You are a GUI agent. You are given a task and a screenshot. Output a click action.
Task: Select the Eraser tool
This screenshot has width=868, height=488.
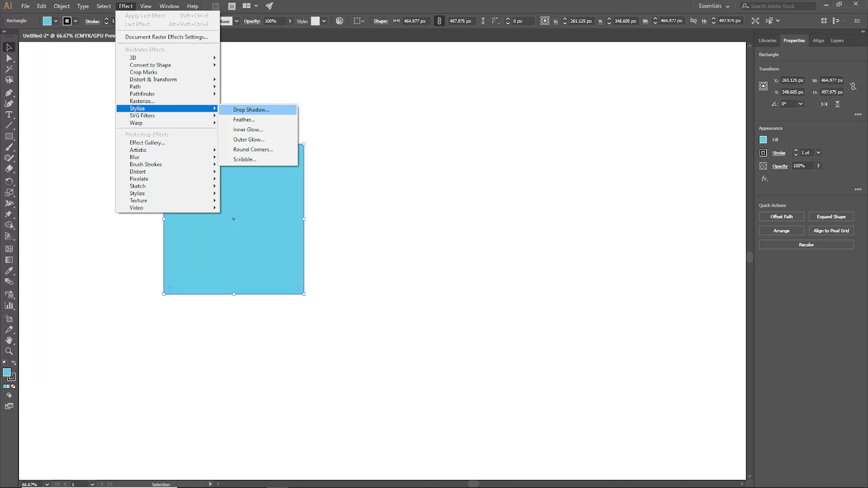(9, 169)
